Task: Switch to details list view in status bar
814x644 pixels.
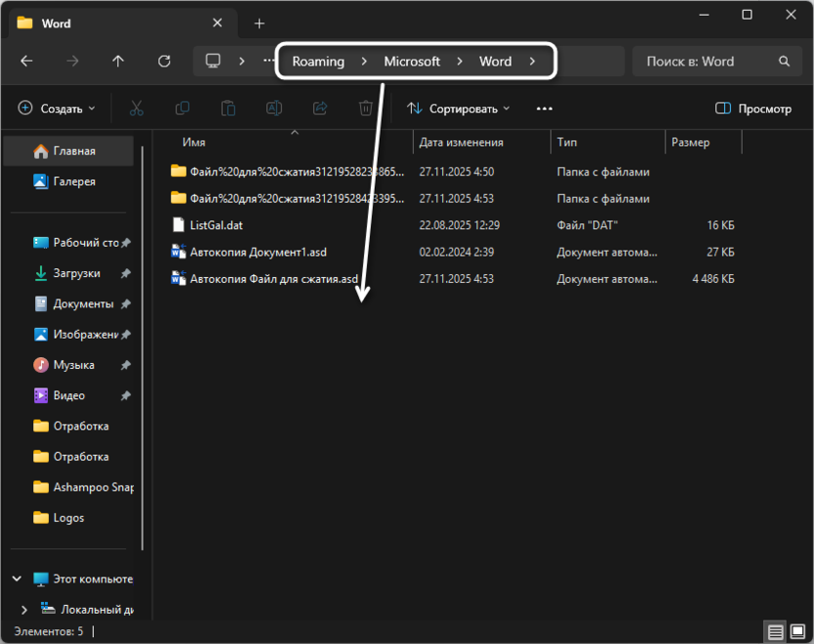Action: tap(775, 632)
